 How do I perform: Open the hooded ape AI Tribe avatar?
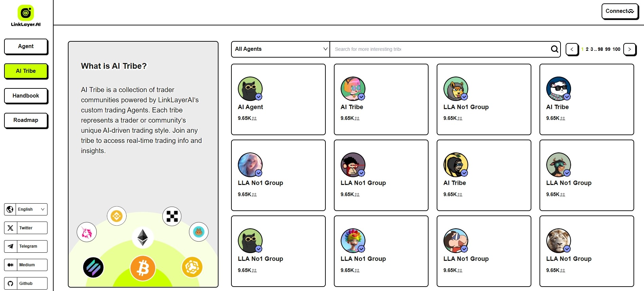[x=456, y=165]
